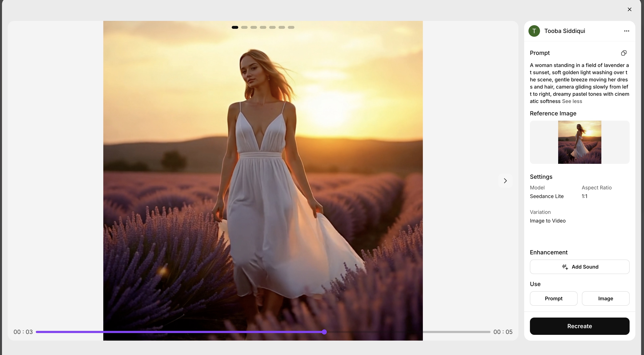Close the video detail dialog
644x355 pixels.
[x=629, y=9]
